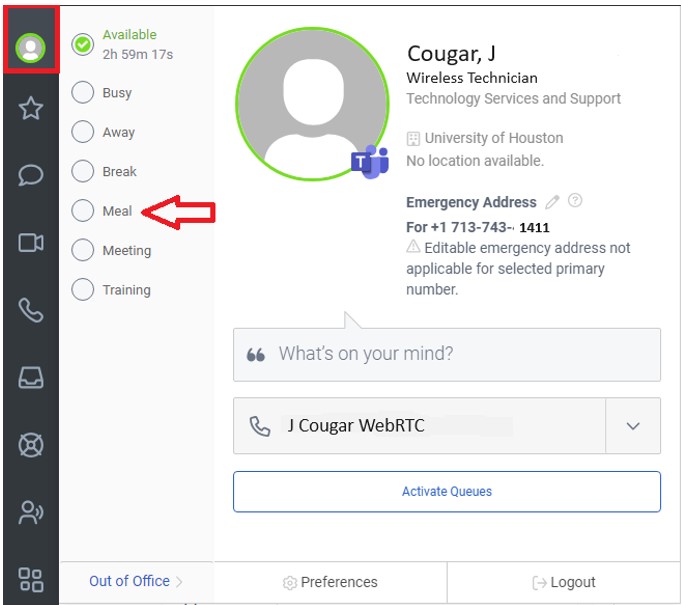Open the Inbox tray icon
Image resolution: width=682 pixels, height=605 pixels.
coord(31,377)
